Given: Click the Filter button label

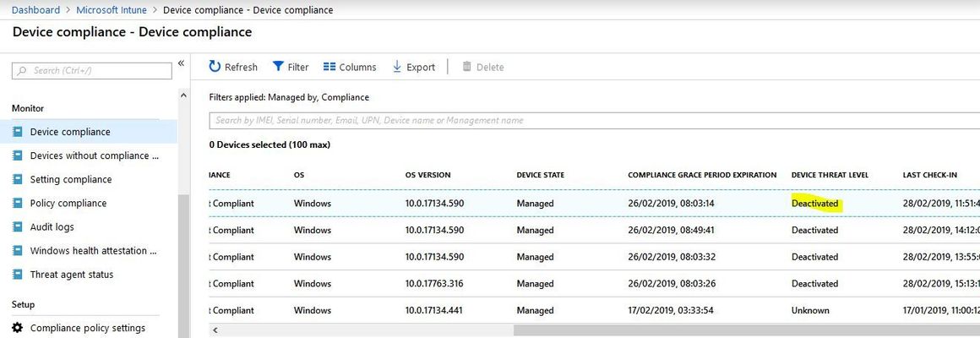Looking at the screenshot, I should (298, 67).
